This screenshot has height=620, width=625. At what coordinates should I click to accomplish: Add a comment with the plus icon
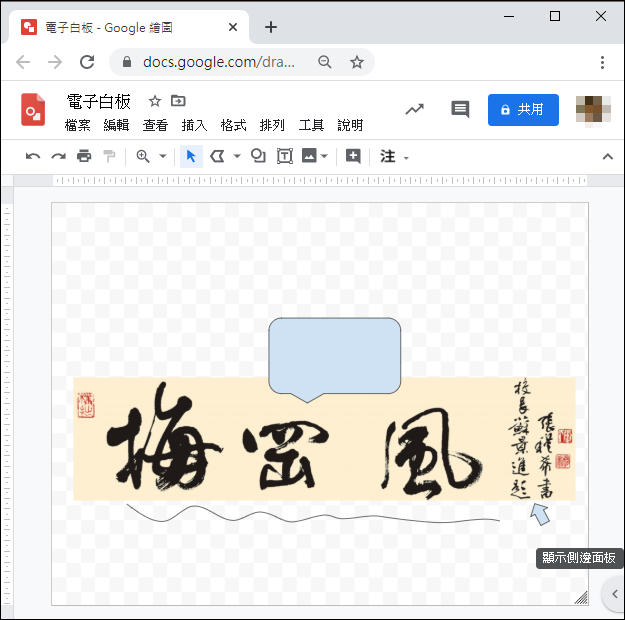(353, 156)
